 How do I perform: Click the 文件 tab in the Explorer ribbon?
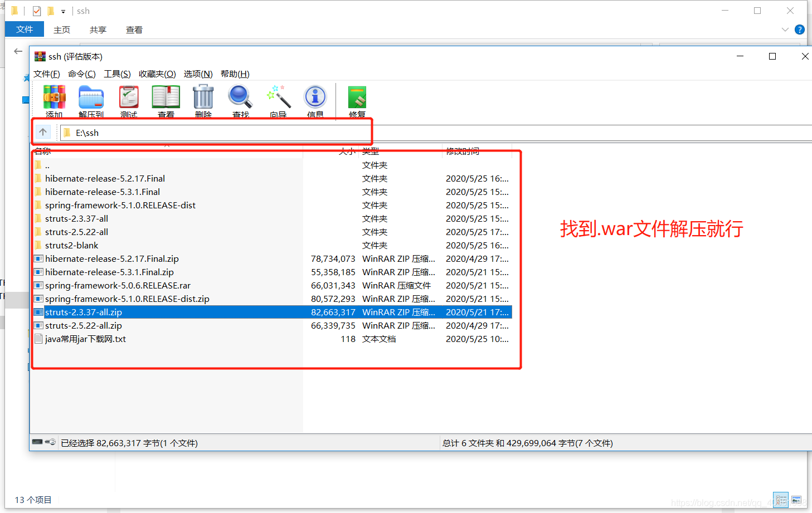[x=25, y=30]
